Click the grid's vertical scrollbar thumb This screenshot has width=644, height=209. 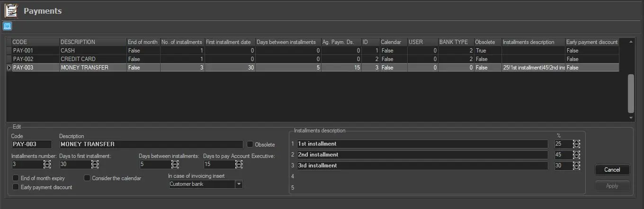(x=631, y=93)
